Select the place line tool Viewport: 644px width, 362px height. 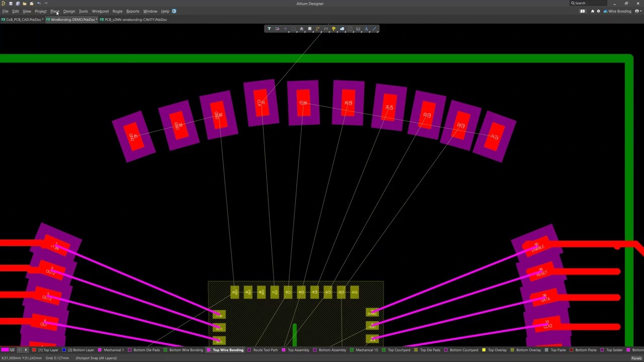pos(374,29)
